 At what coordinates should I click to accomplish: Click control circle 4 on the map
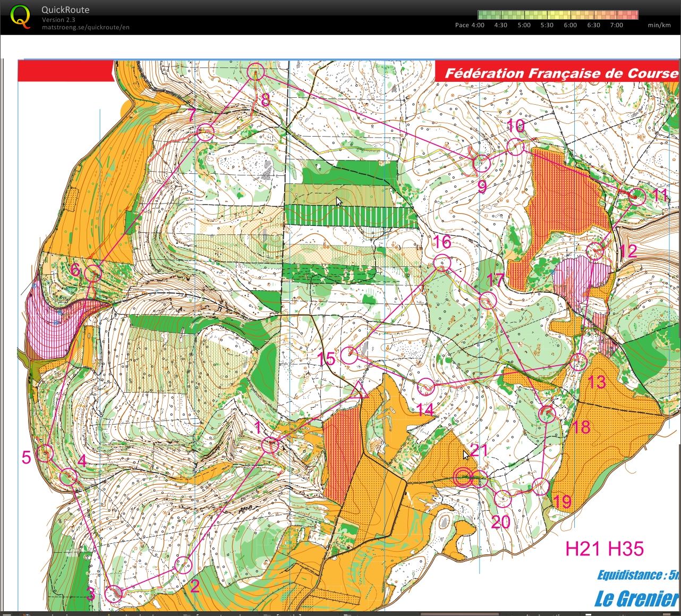[x=68, y=477]
